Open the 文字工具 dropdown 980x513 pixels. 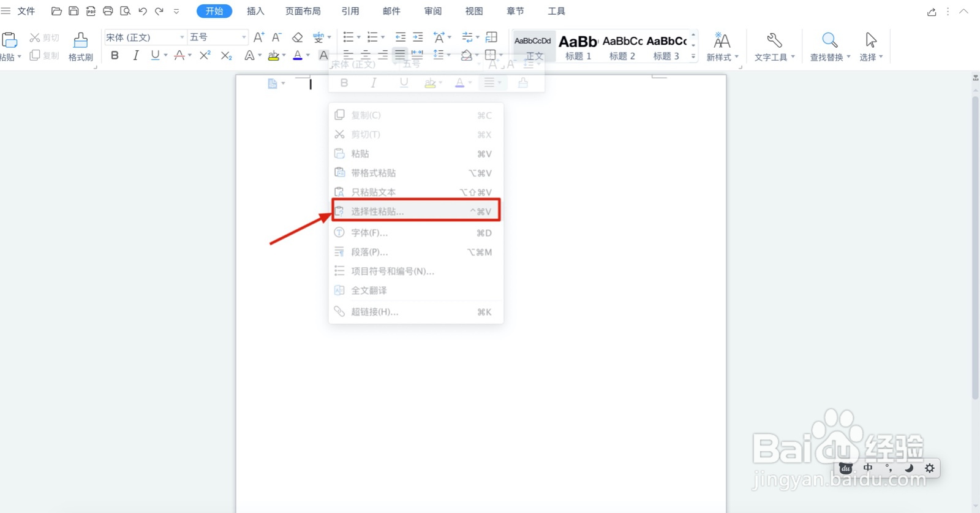[x=774, y=47]
